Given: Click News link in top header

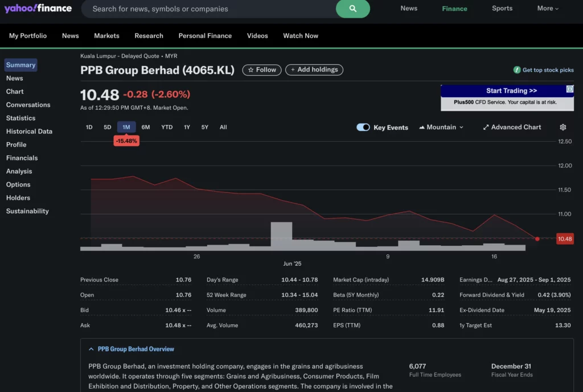Looking at the screenshot, I should (x=409, y=8).
